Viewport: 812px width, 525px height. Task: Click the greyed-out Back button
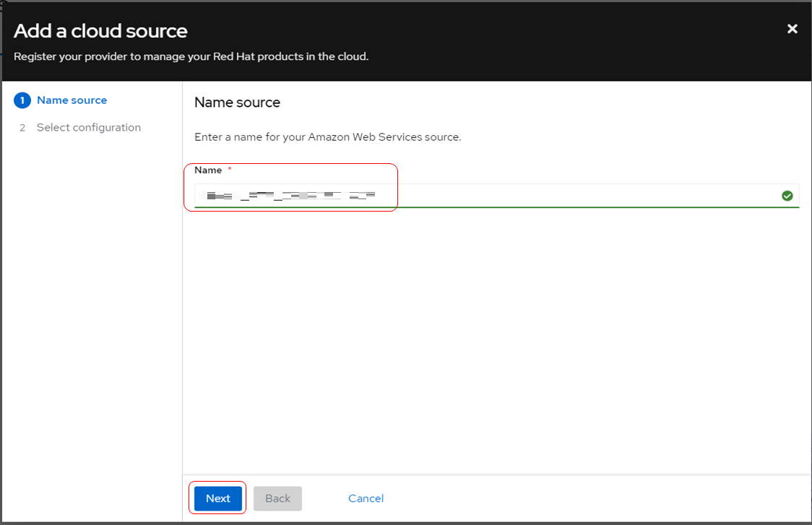(277, 498)
